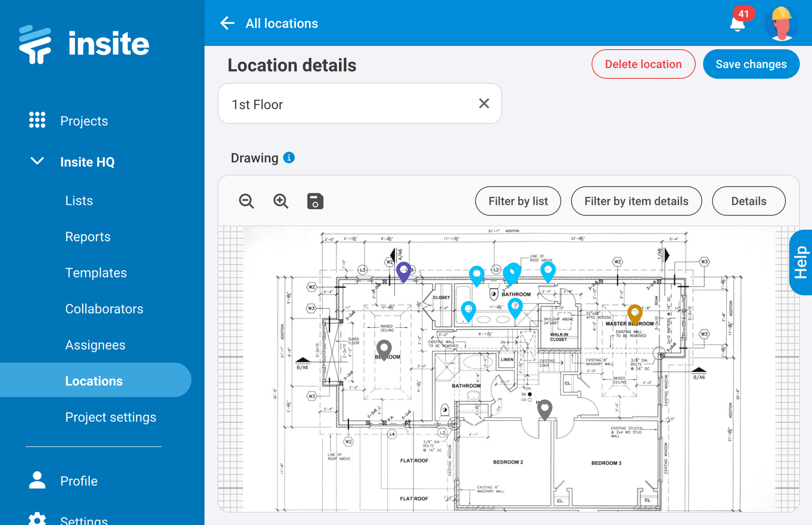Click the Profile person icon
This screenshot has height=525, width=812.
[36, 481]
